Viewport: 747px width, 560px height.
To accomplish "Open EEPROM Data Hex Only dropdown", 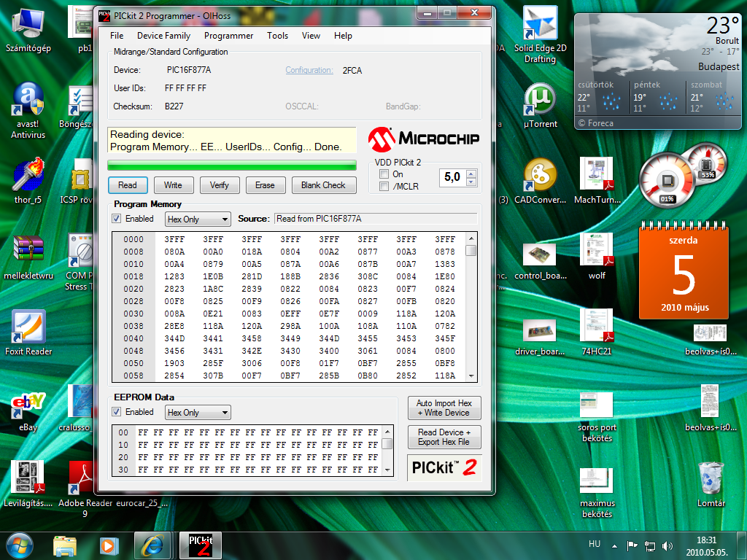I will click(x=198, y=413).
